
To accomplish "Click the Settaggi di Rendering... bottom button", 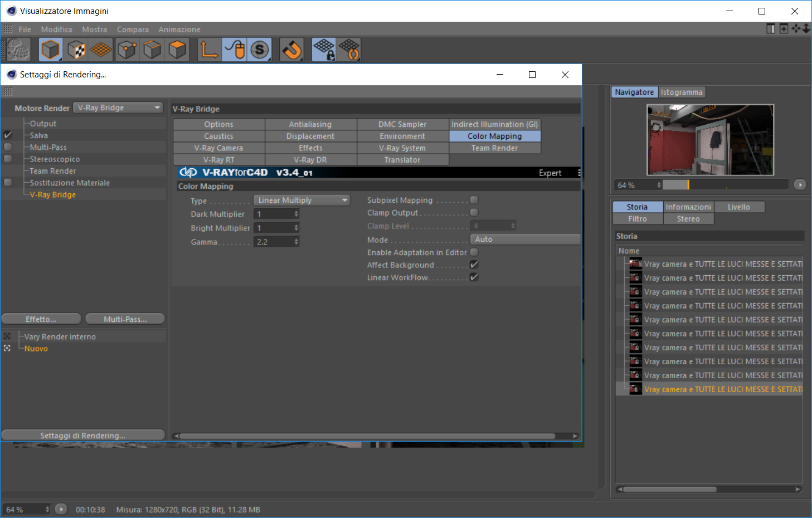I will 83,435.
